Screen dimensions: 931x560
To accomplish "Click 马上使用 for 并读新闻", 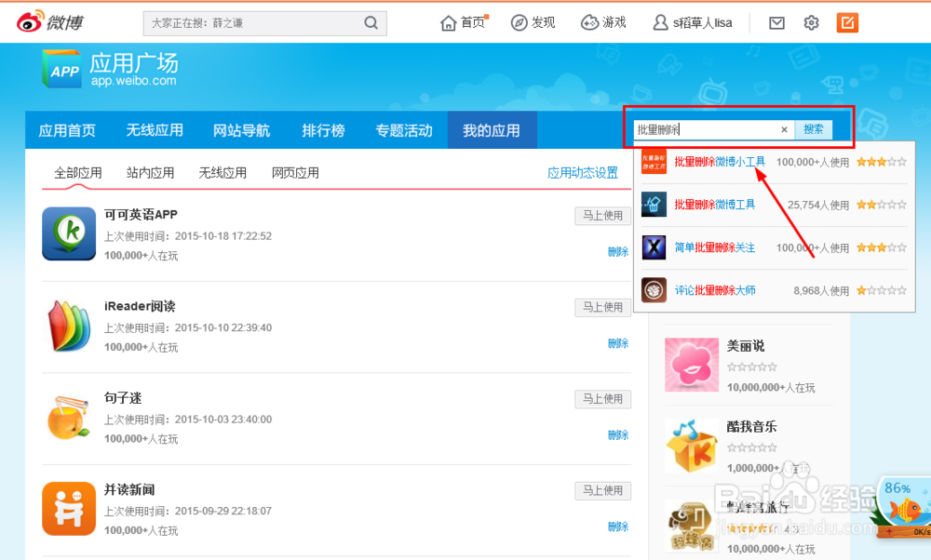I will coord(602,490).
